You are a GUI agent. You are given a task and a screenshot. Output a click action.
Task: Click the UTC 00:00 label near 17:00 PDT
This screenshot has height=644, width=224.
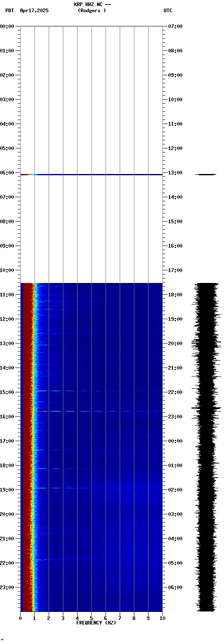coord(175,441)
